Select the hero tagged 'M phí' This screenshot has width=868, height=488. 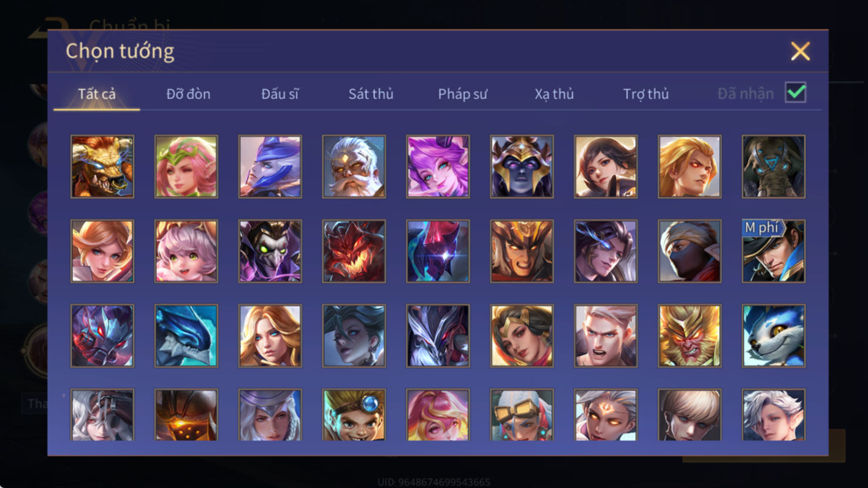(773, 251)
